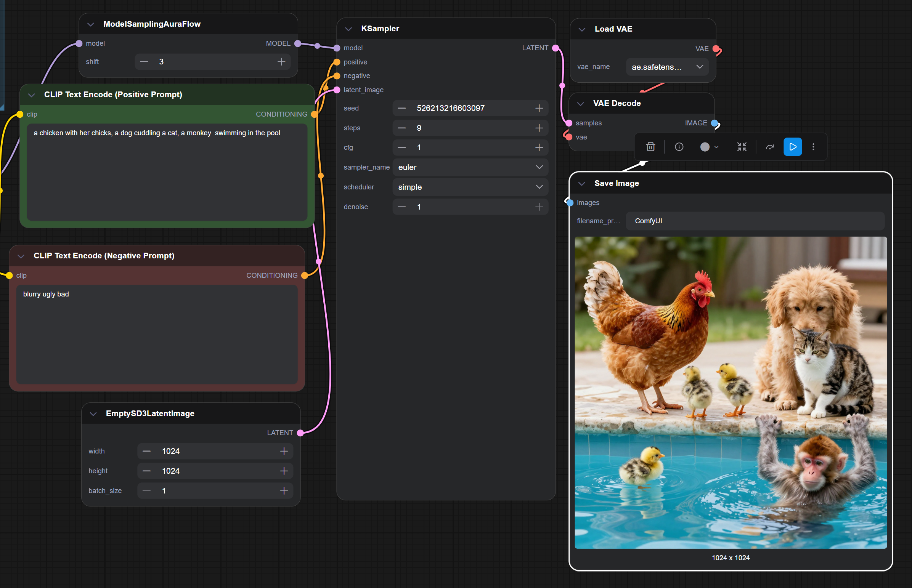
Task: Click the filename_prefix field containing ComfyUI
Action: [x=755, y=221]
